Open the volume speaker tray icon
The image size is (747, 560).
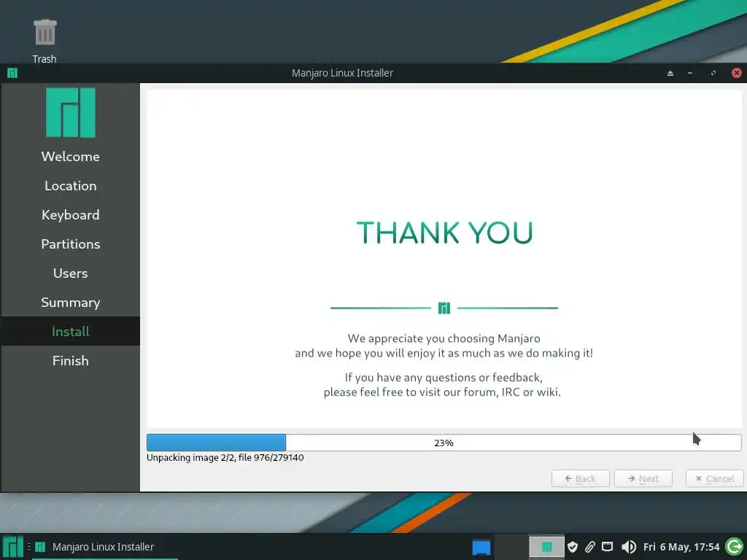pyautogui.click(x=629, y=547)
